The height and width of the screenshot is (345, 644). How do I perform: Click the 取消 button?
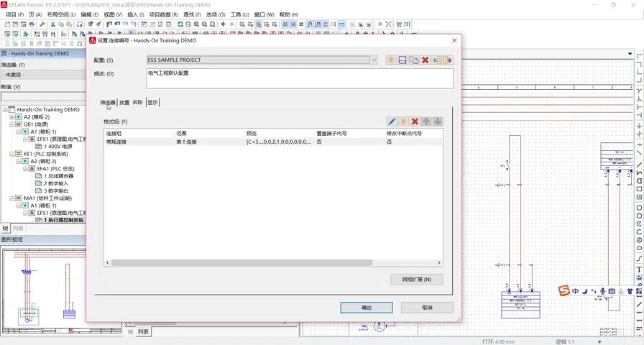point(427,307)
